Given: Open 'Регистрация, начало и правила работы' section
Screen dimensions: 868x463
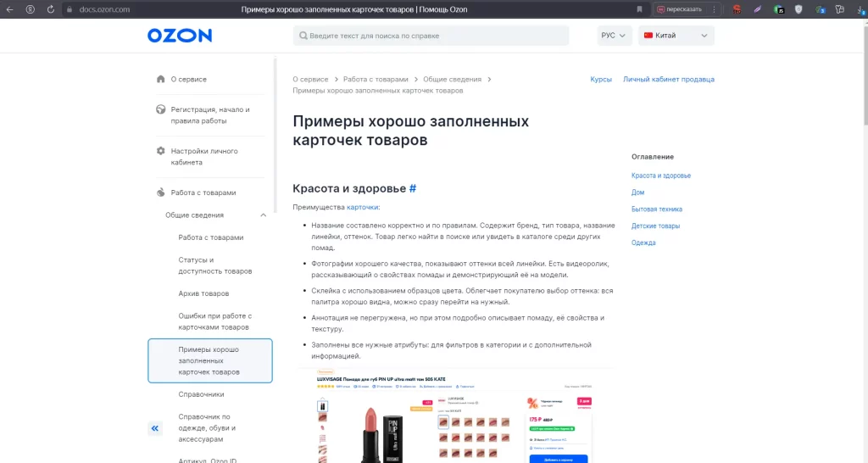Looking at the screenshot, I should click(x=210, y=115).
